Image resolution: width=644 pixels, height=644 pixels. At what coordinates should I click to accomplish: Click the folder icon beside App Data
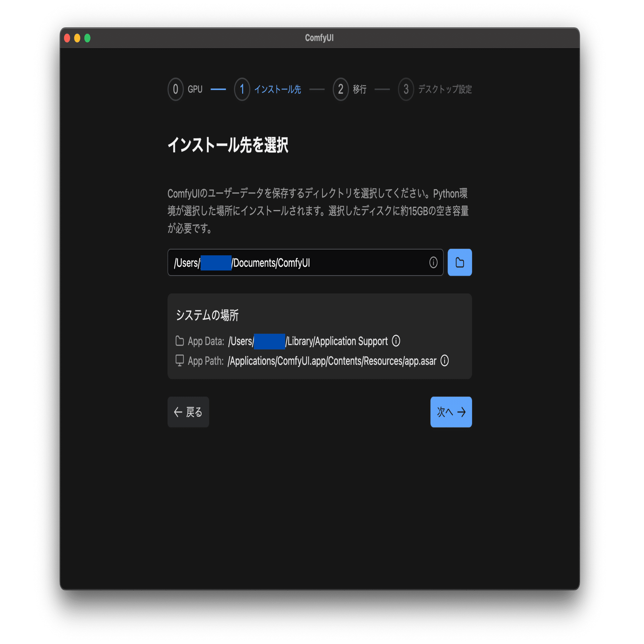click(180, 341)
